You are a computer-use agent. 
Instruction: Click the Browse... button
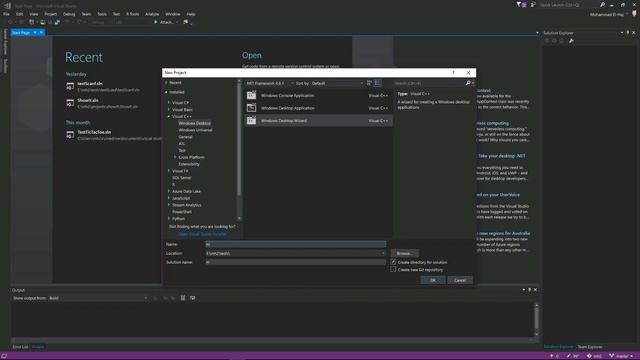point(404,253)
